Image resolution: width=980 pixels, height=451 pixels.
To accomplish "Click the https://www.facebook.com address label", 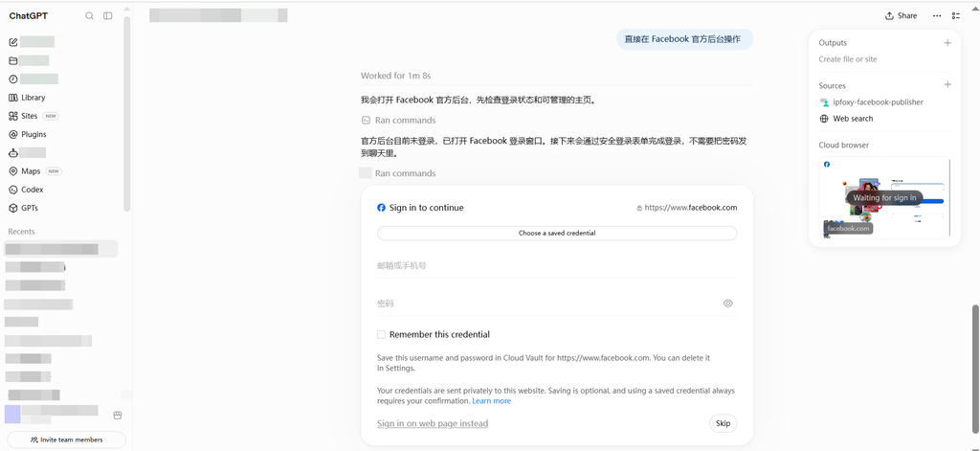I will (x=691, y=208).
